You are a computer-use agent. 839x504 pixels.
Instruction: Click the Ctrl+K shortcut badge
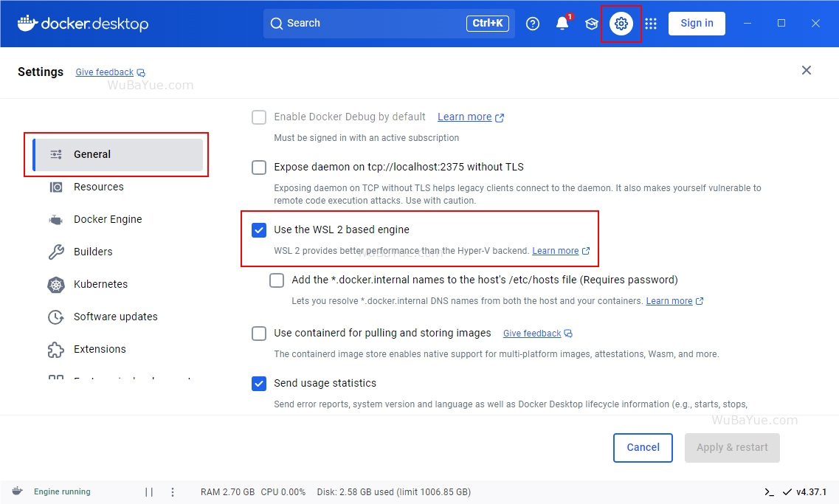tap(488, 24)
